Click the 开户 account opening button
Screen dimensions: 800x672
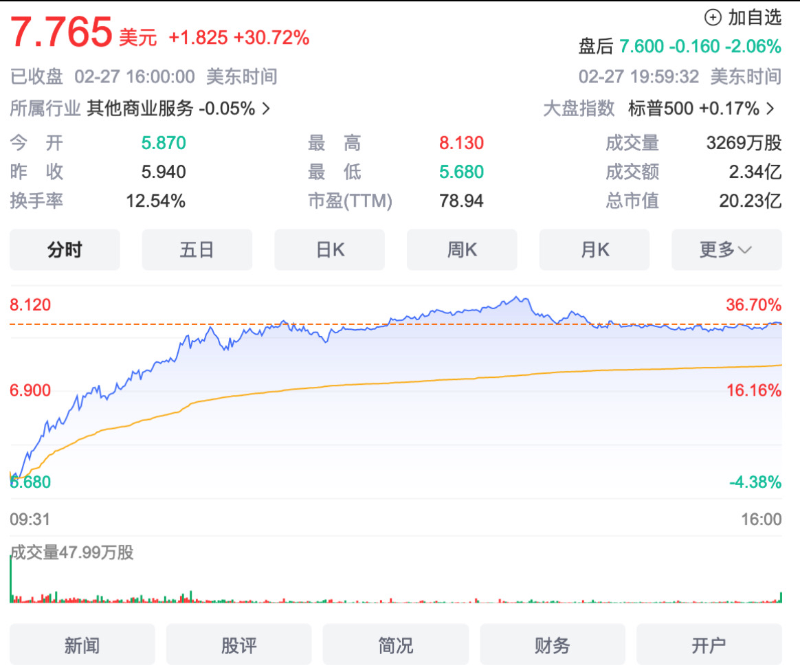pyautogui.click(x=709, y=644)
